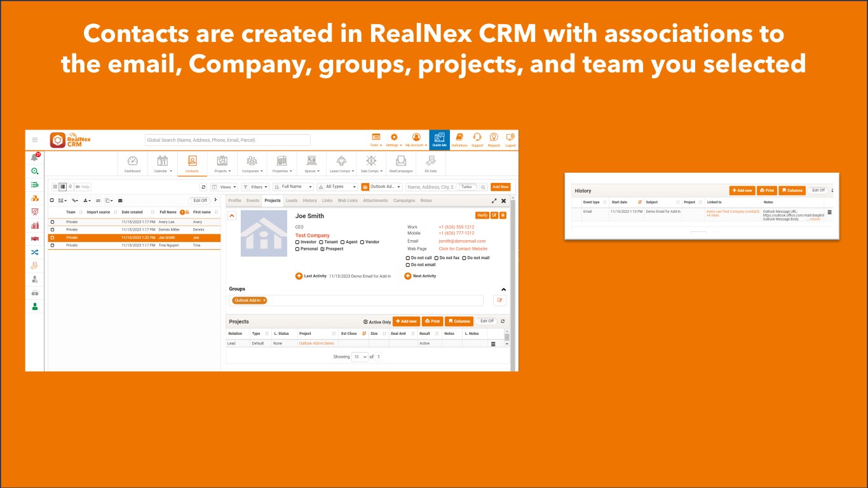Check the Tenant checkbox

(321, 242)
